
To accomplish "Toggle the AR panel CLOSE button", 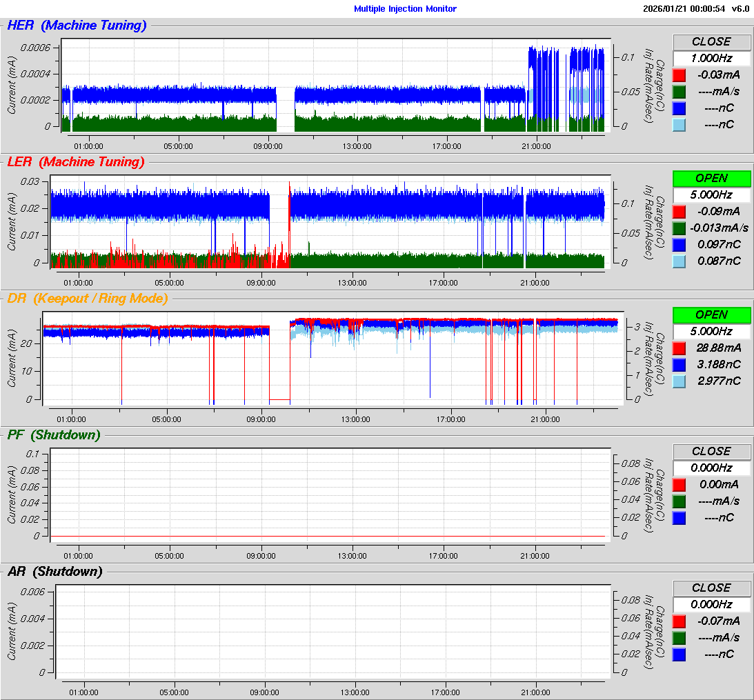I will click(711, 588).
